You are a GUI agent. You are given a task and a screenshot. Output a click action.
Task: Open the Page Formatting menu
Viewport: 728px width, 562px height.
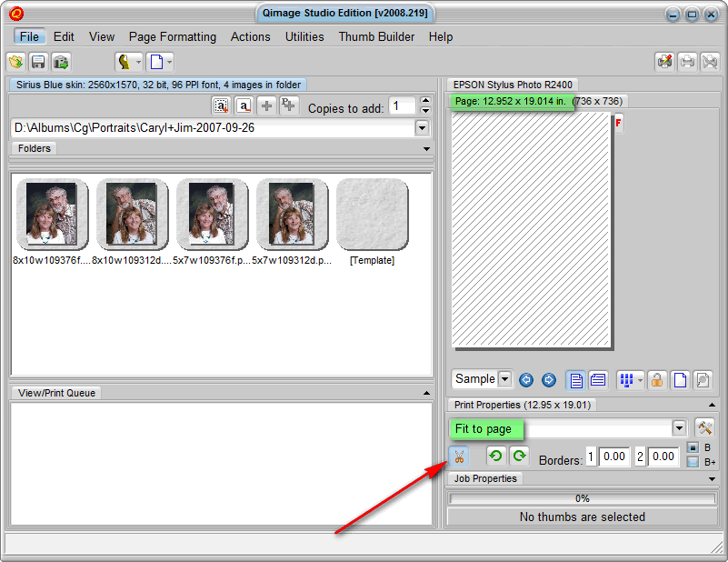pyautogui.click(x=173, y=36)
